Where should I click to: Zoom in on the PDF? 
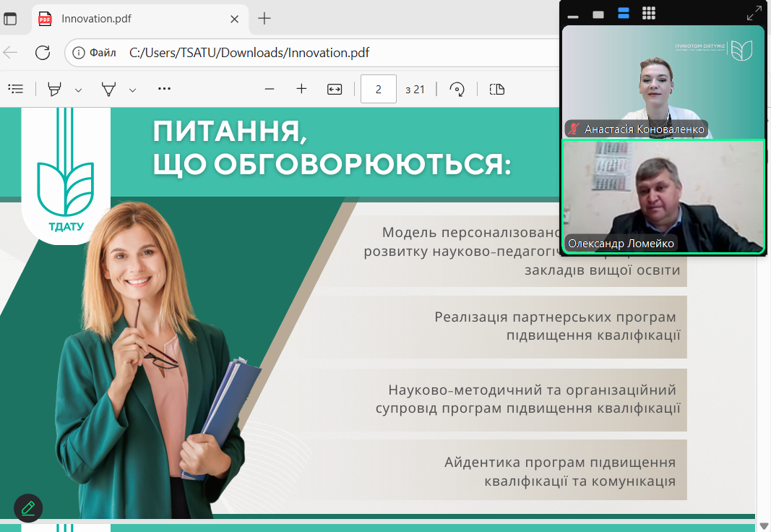coord(301,88)
